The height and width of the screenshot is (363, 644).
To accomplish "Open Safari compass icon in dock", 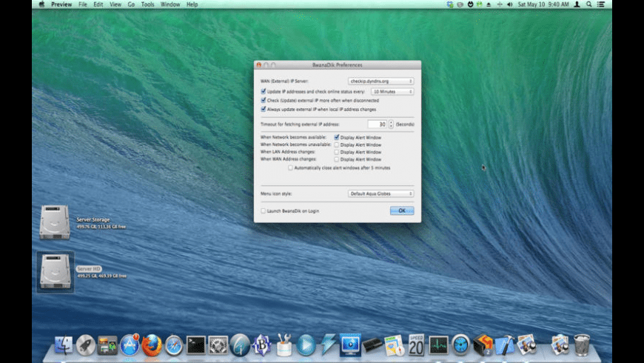I will [x=174, y=345].
